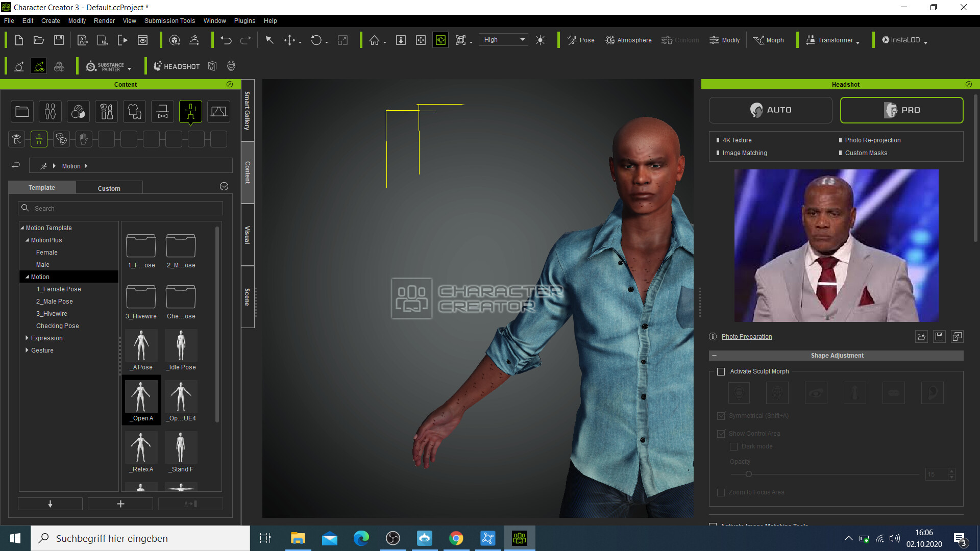Open the Atmosphere settings
This screenshot has width=980, height=551.
(628, 40)
